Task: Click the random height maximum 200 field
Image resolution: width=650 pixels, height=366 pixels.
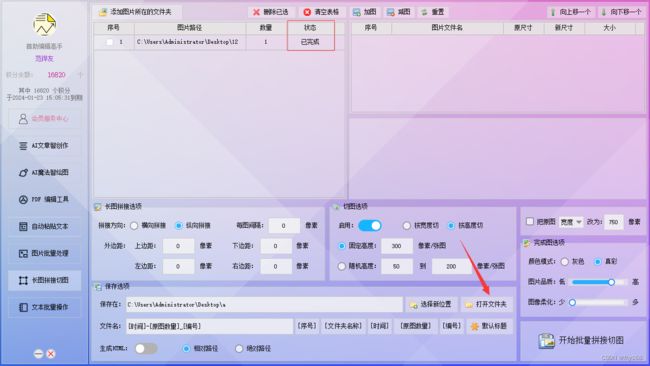Action: 452,266
